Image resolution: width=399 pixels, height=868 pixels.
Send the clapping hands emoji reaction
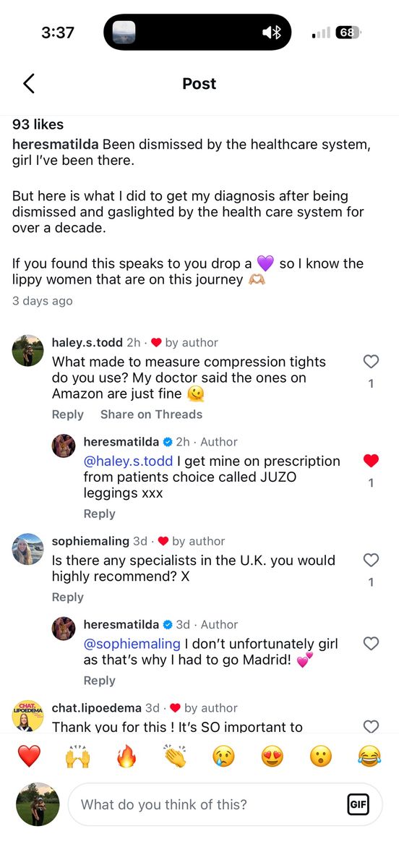[175, 757]
